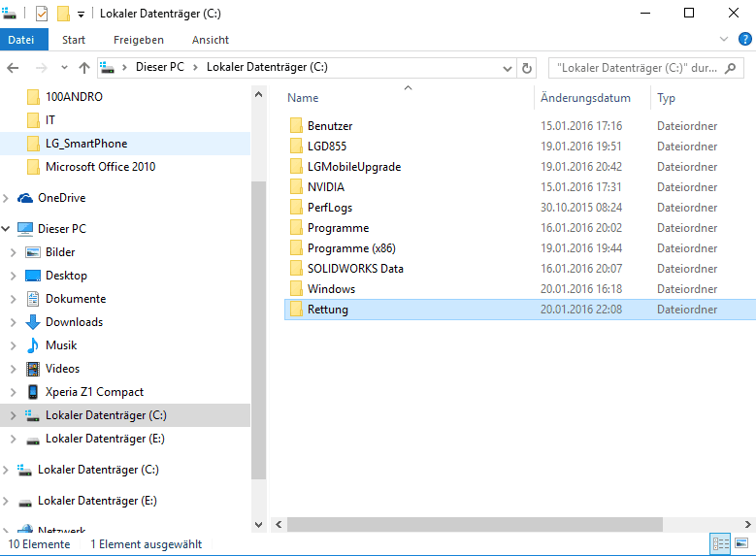Click the OneDrive cloud icon

point(25,198)
